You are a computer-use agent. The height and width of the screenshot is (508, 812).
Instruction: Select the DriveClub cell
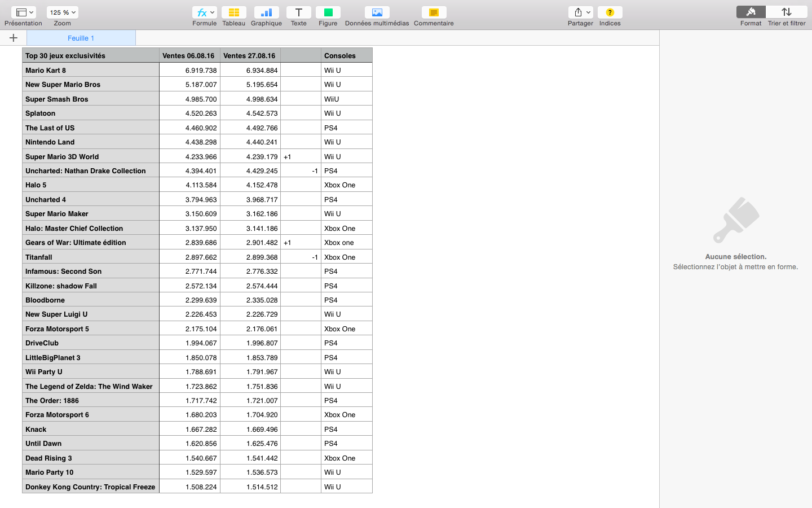(91, 343)
